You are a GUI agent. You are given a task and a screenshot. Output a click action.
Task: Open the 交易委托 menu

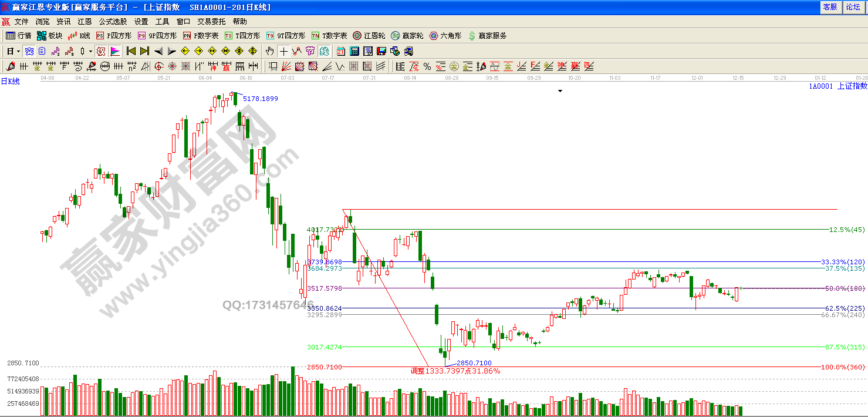pos(211,21)
